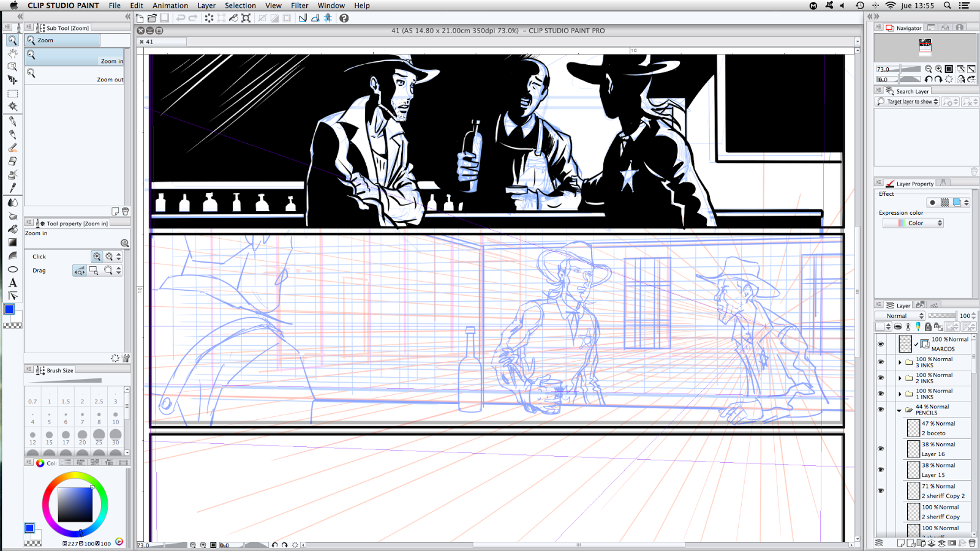Expand the 2 INKS folder
Viewport: 980px width, 551px height.
tap(900, 378)
